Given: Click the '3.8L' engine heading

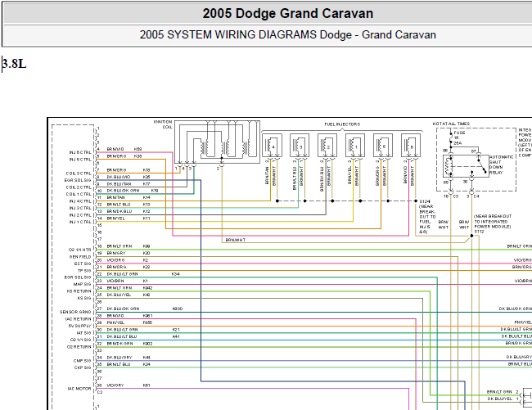Looking at the screenshot, I should pos(14,63).
